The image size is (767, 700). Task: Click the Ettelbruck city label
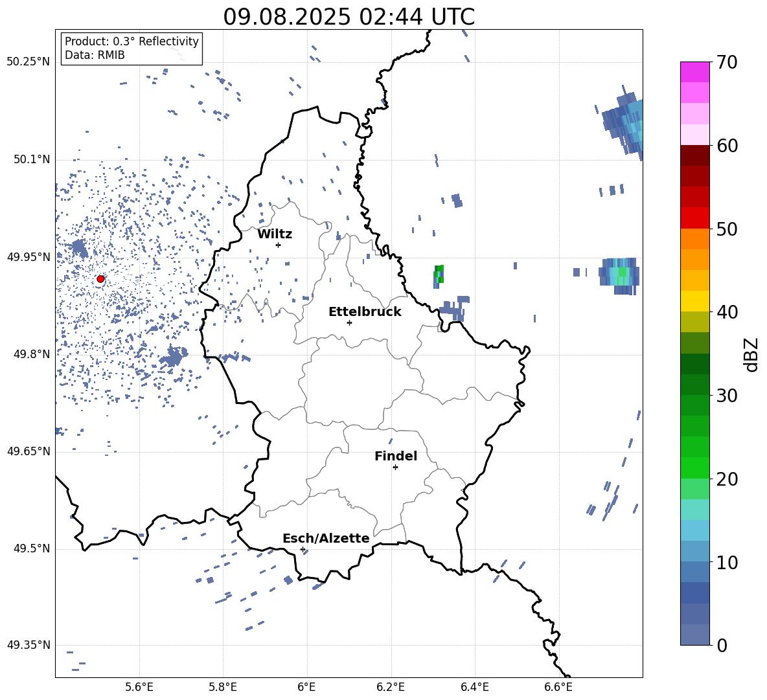[365, 312]
